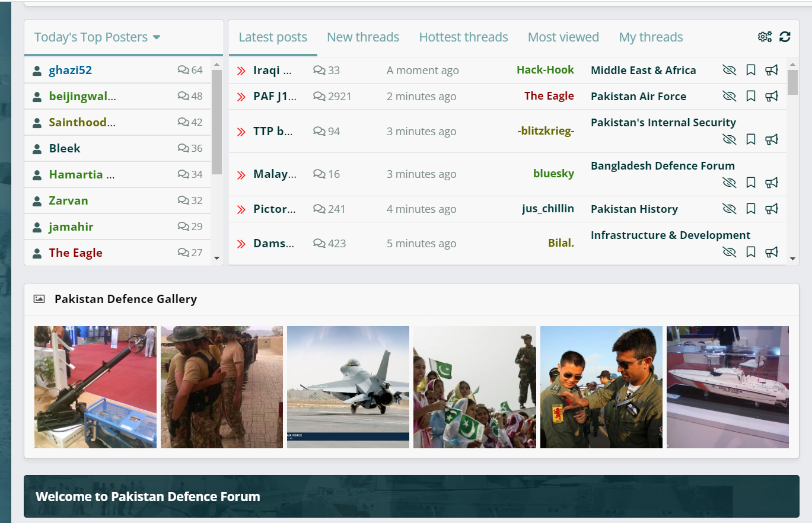Click latest posts scrollbar up arrow

pos(792,64)
